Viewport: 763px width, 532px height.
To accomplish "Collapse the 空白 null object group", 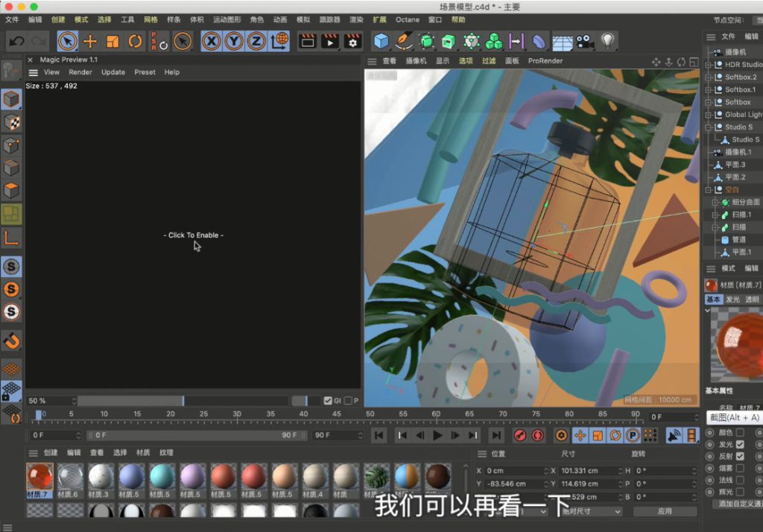I will [x=709, y=190].
